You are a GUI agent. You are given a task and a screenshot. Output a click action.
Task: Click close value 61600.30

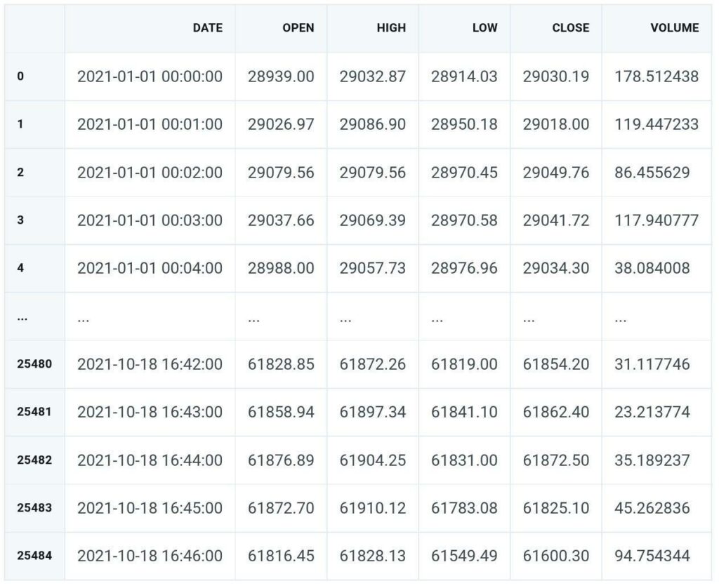(556, 556)
